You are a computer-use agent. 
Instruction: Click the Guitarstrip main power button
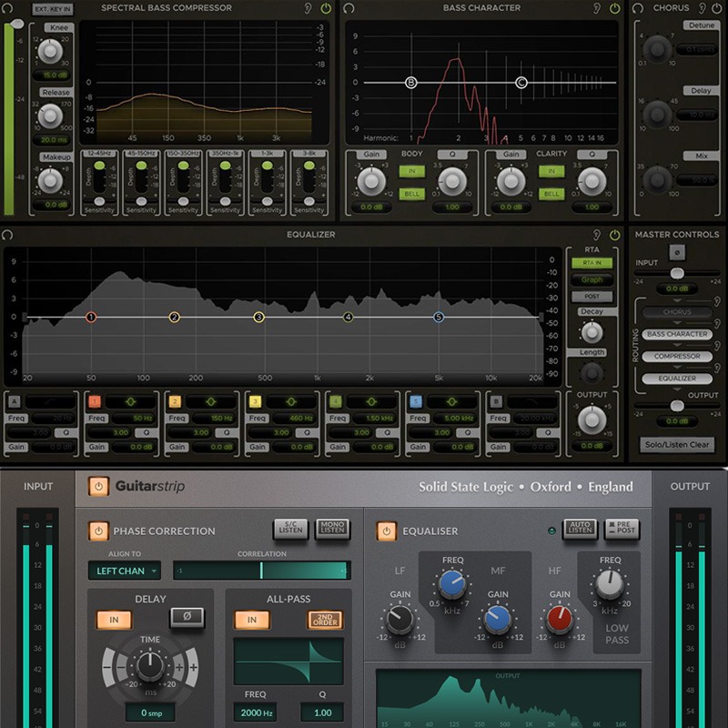(x=98, y=486)
